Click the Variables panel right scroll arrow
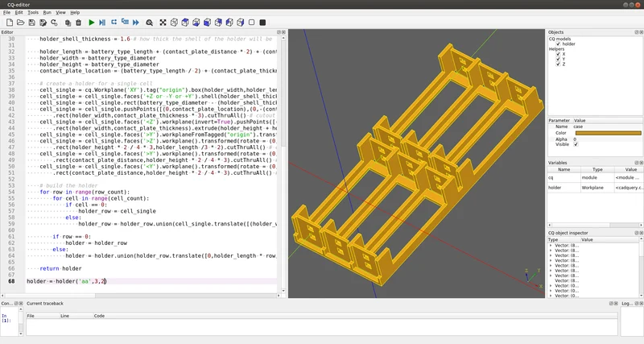644x344 pixels. click(x=641, y=226)
